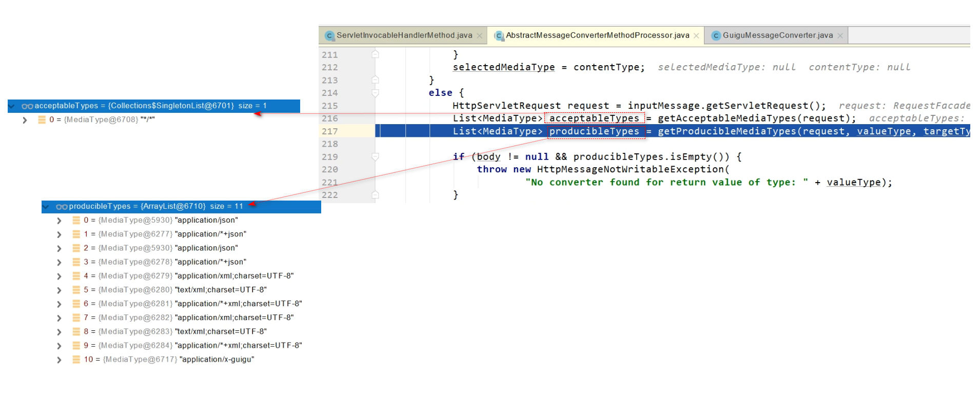Click the throw keyword on line 220

492,169
